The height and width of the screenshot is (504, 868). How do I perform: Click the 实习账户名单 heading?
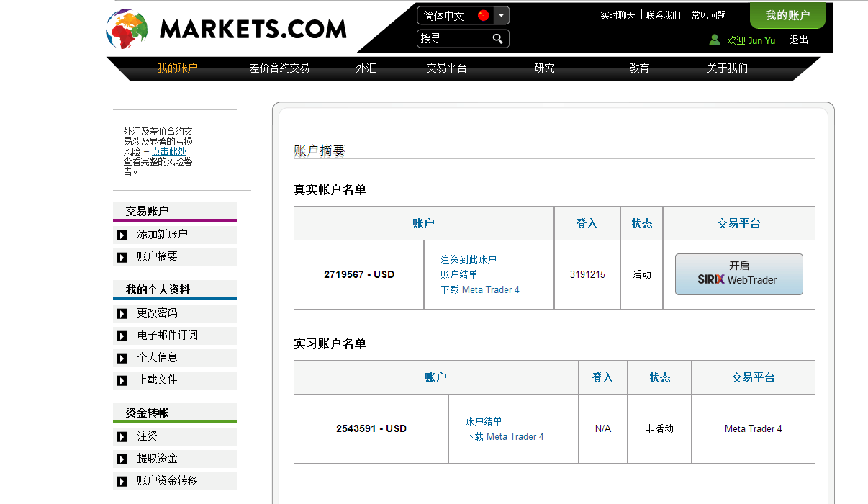pos(330,343)
